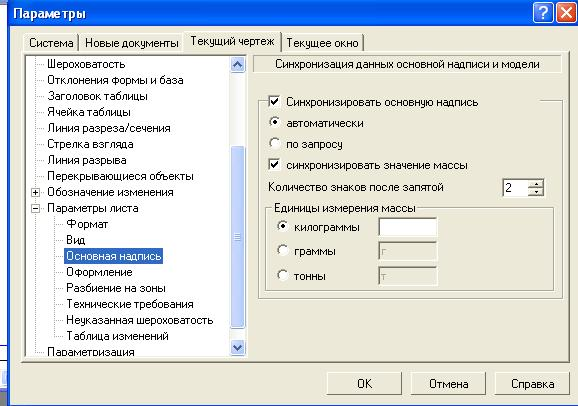The height and width of the screenshot is (406, 578).
Task: Select Разбиение на зоны tree item
Action: tap(116, 288)
